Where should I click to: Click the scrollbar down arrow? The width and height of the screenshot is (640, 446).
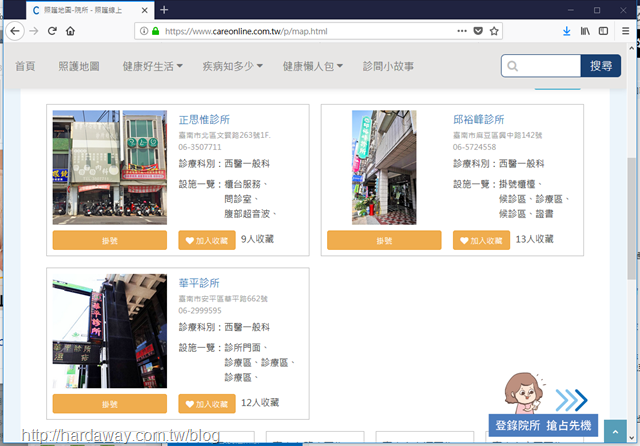[631, 438]
